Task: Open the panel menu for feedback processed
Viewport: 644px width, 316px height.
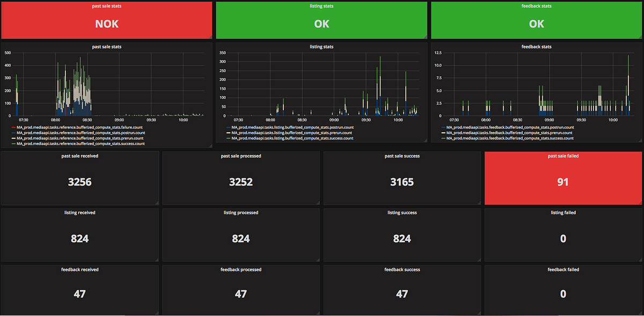Action: (x=240, y=269)
